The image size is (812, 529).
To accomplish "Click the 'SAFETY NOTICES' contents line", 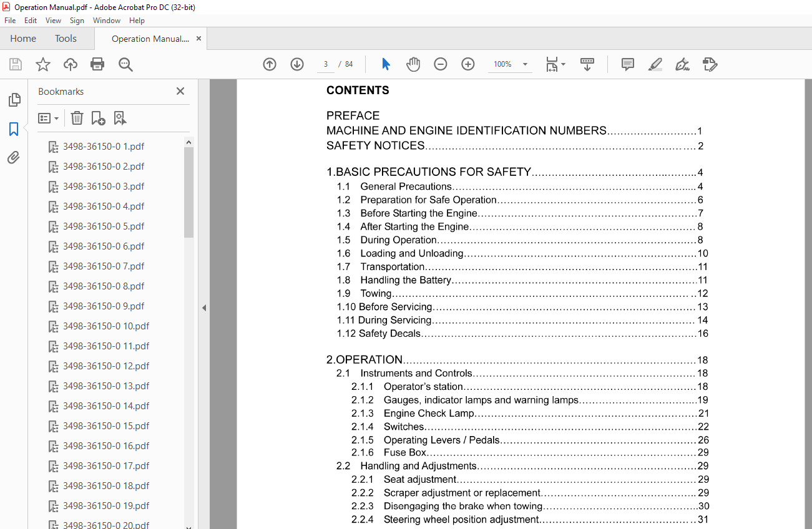I will pyautogui.click(x=515, y=146).
